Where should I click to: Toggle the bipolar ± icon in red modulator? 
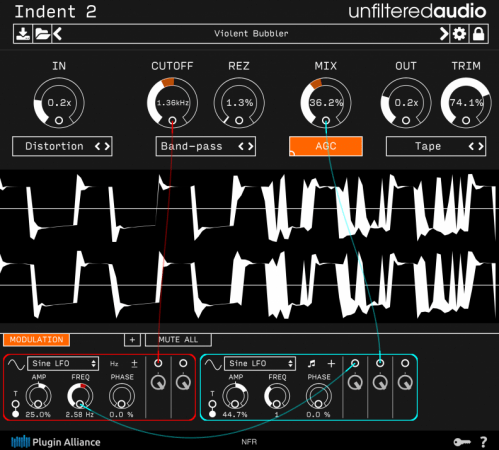(x=134, y=364)
